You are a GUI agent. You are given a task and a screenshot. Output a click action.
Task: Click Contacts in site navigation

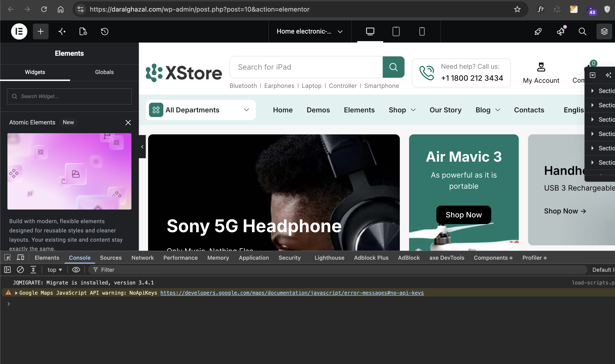(529, 110)
